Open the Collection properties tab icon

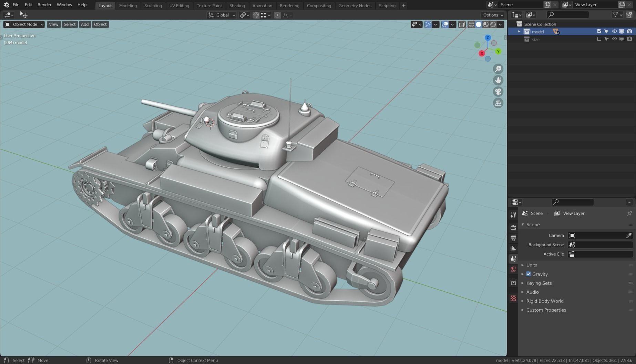(513, 283)
